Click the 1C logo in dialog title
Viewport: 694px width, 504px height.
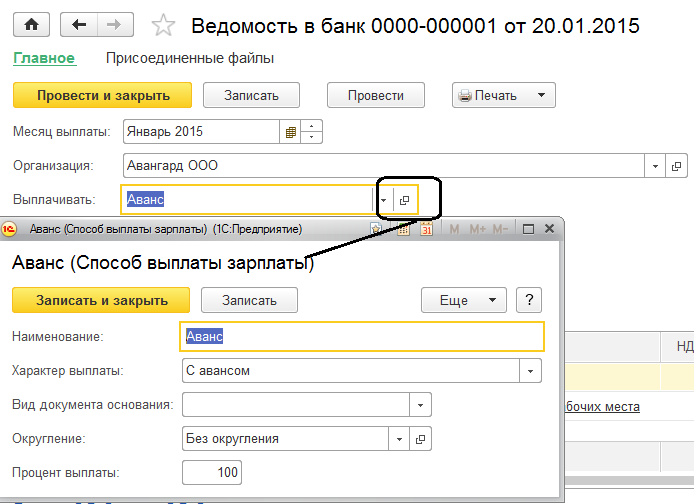pyautogui.click(x=9, y=229)
